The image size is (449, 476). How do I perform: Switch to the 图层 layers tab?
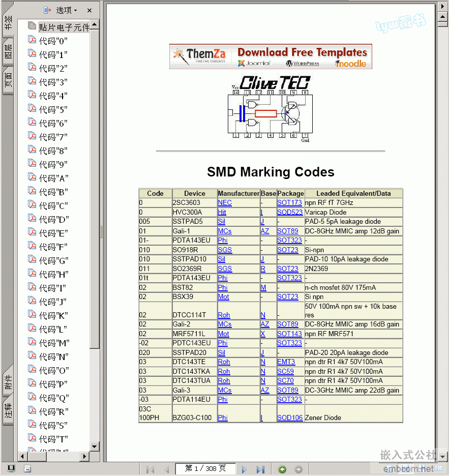click(x=8, y=51)
